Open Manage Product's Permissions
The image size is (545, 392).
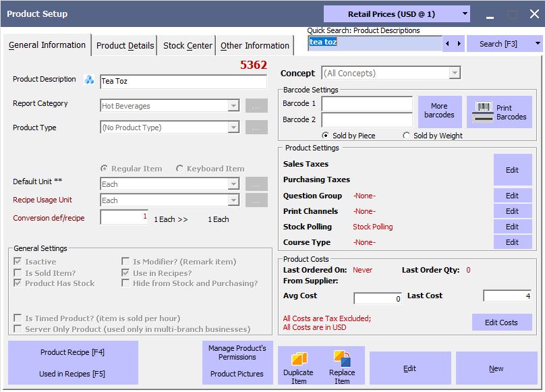(237, 352)
